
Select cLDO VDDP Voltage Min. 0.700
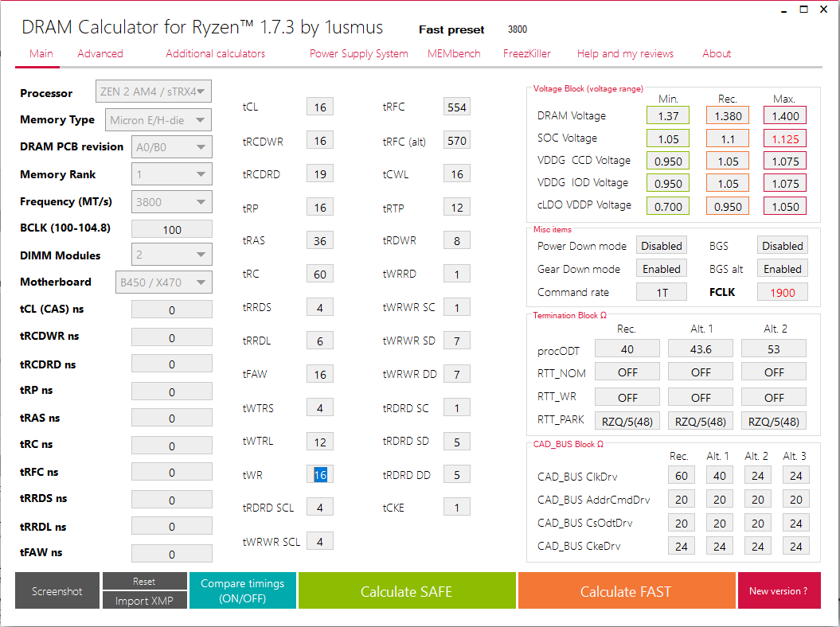[668, 206]
